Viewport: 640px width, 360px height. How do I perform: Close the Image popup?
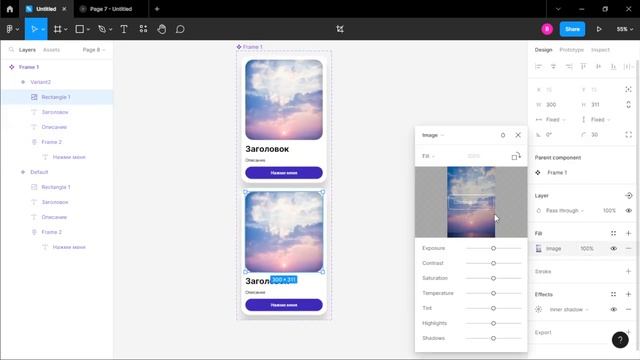tap(518, 135)
